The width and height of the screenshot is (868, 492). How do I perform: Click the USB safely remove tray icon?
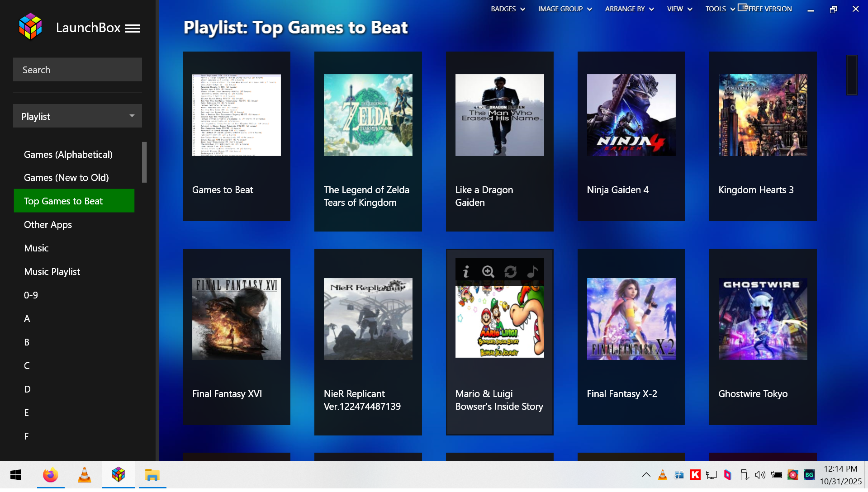tap(744, 475)
